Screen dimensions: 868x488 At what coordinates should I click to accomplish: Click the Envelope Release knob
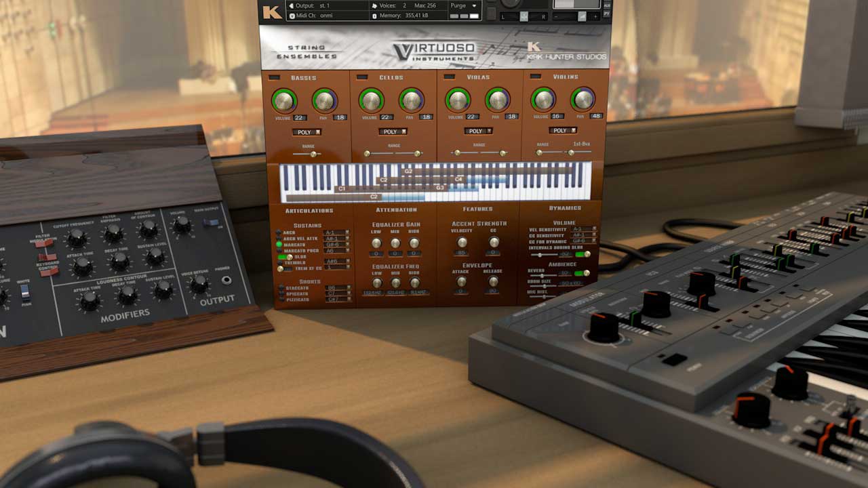[493, 281]
